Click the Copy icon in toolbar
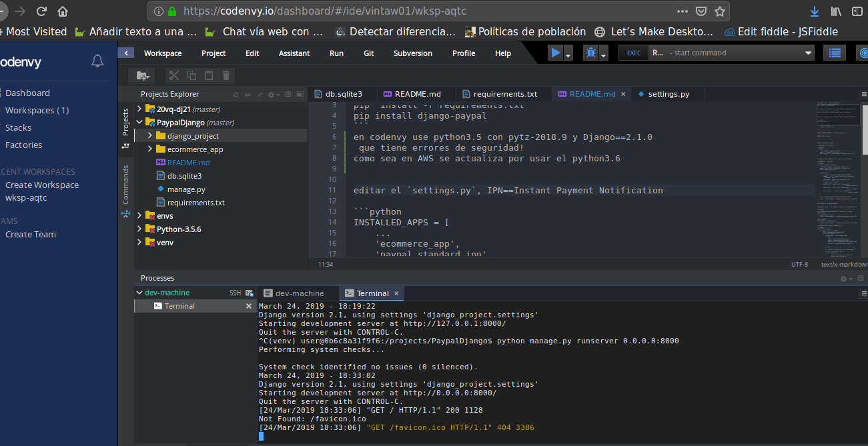The image size is (868, 446). tap(191, 76)
